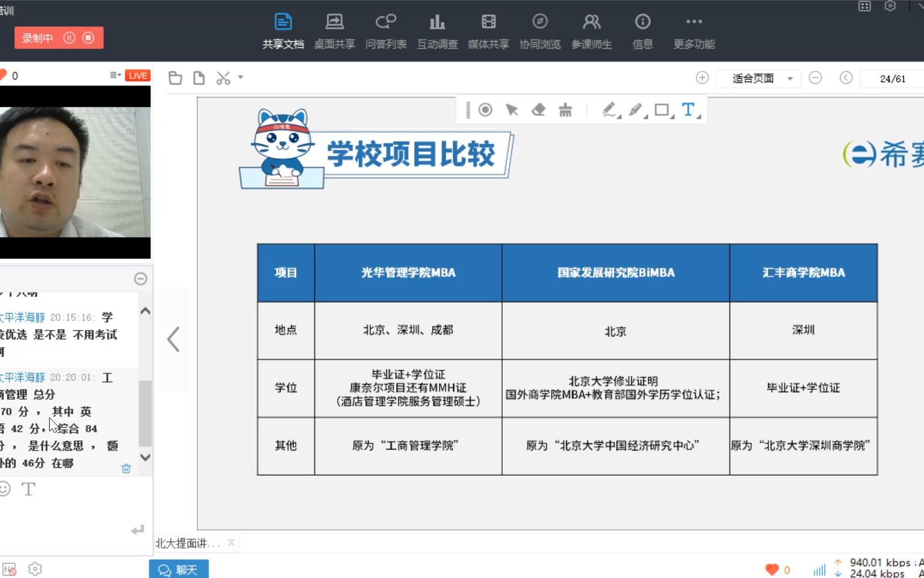Click the clear-all broom tool

565,110
